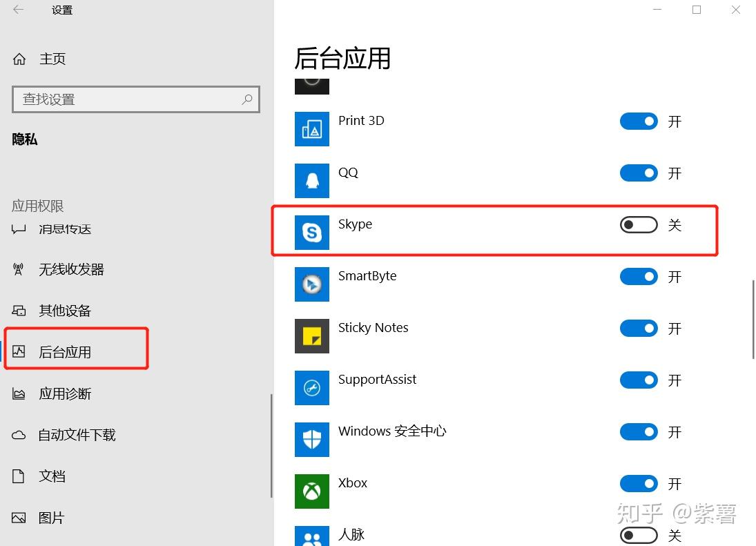This screenshot has width=756, height=546.
Task: Click the 人脉 label text
Action: [351, 534]
